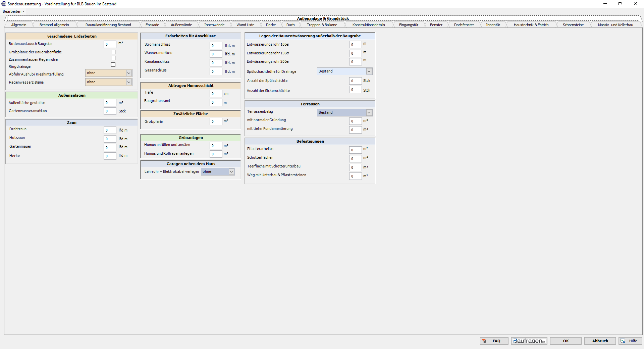The height and width of the screenshot is (349, 644).
Task: Open the Terrassenbelag dropdown
Action: (369, 113)
